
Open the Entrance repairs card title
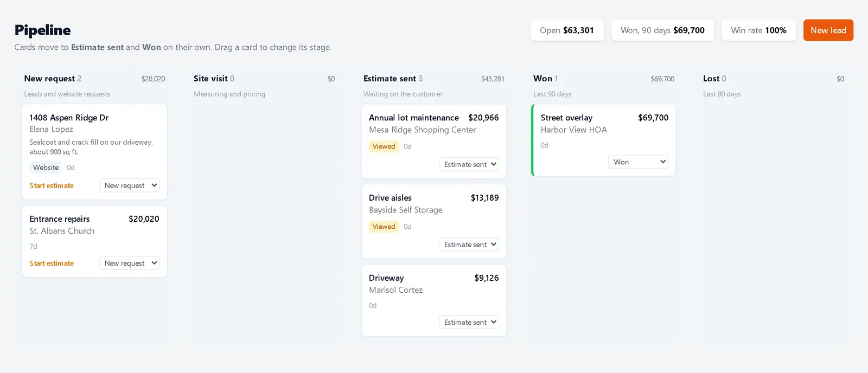60,219
